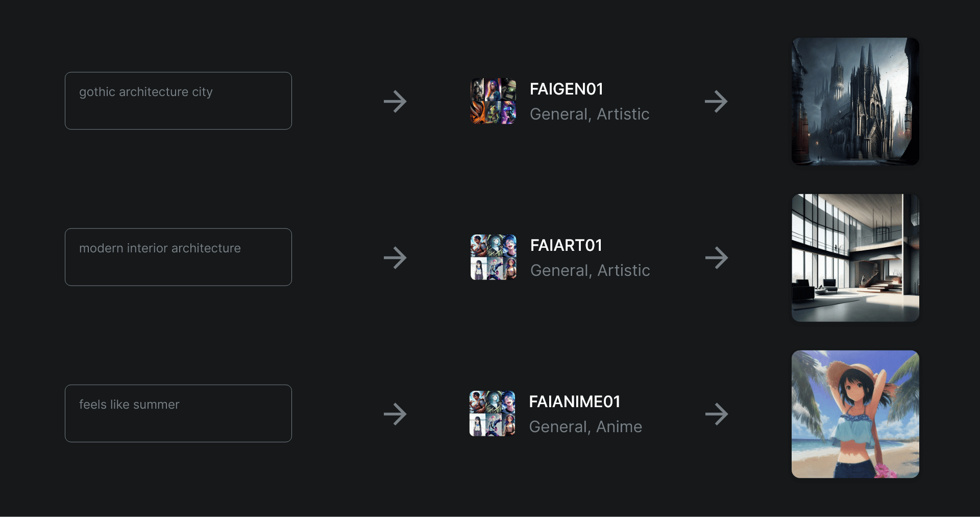
Task: Click arrow after FAIANIME01 model
Action: tap(716, 414)
